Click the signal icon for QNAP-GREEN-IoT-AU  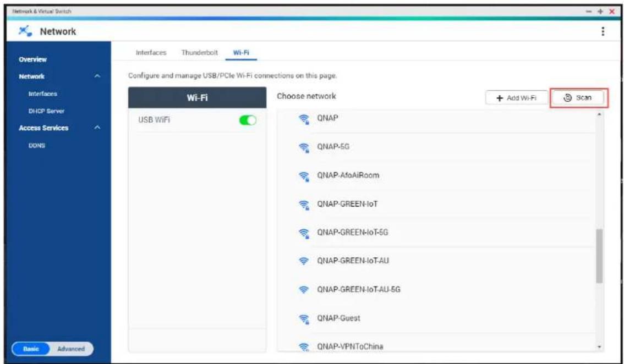click(x=304, y=261)
